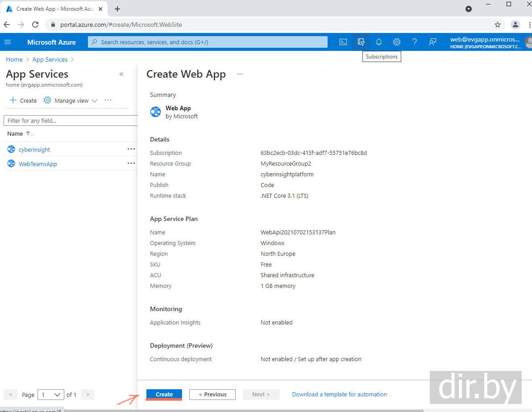The width and height of the screenshot is (532, 412).
Task: Open Azure Cloud Shell icon
Action: coord(343,42)
